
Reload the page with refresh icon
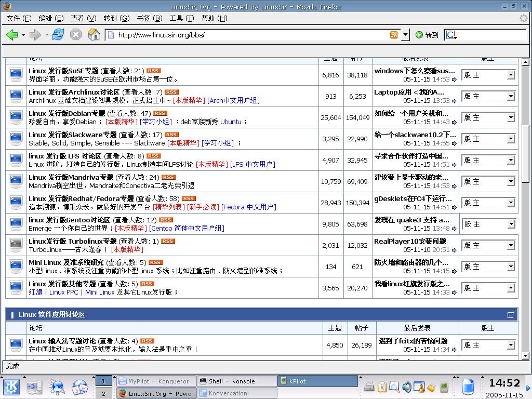pyautogui.click(x=58, y=35)
